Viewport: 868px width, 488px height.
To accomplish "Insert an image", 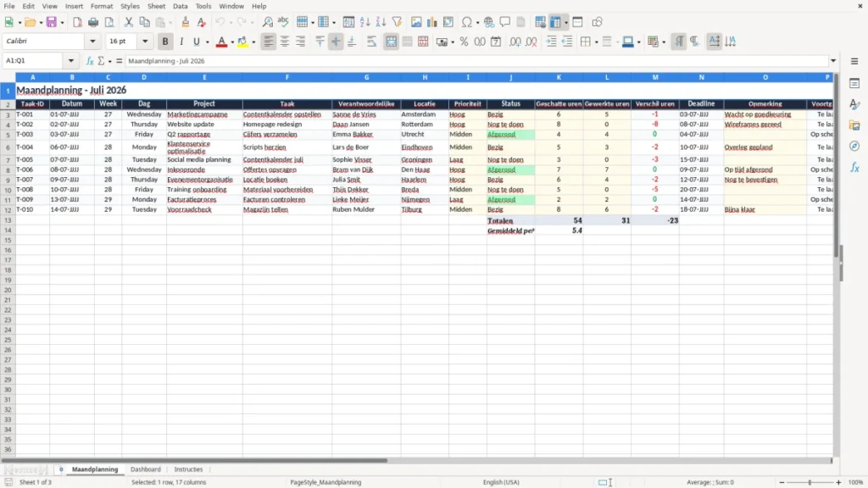I will (x=416, y=22).
